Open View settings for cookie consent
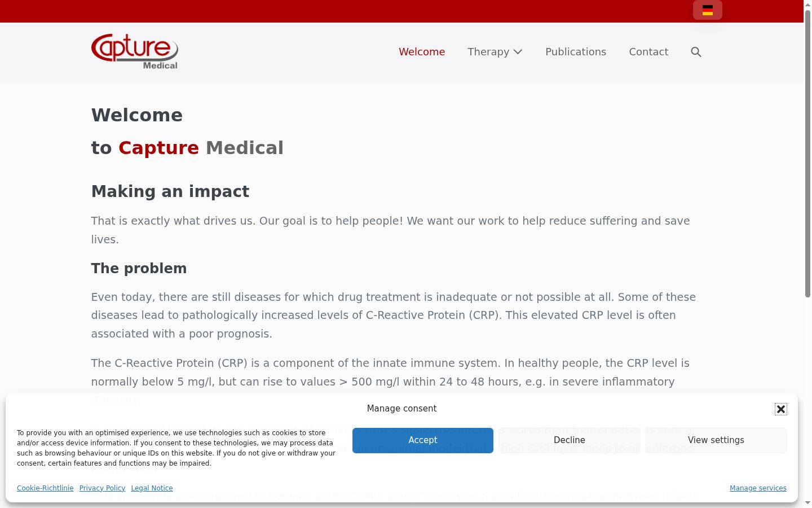This screenshot has width=812, height=508. [716, 440]
